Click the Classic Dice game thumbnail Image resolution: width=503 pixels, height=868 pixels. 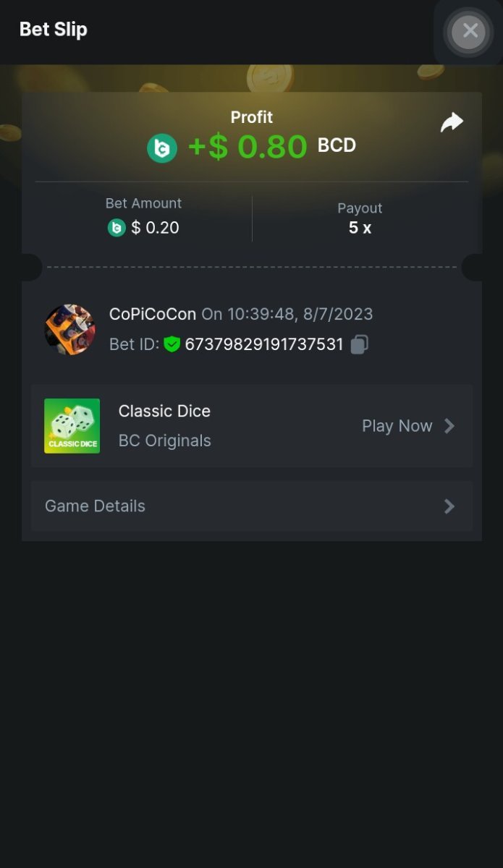tap(72, 426)
